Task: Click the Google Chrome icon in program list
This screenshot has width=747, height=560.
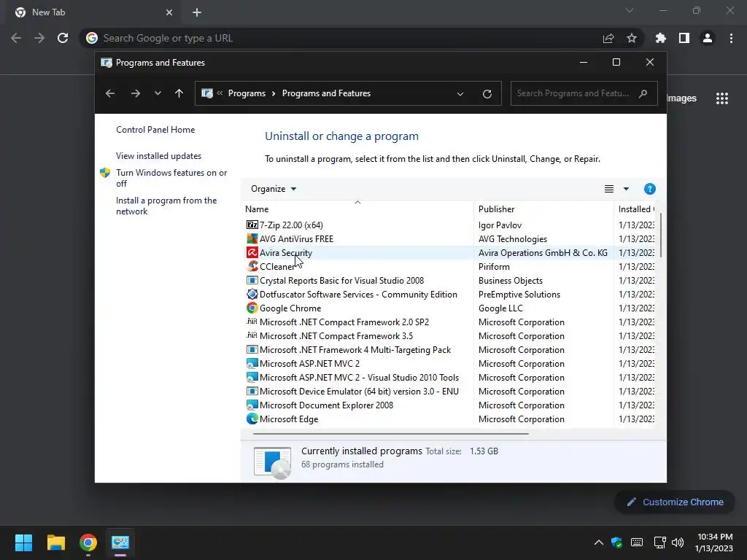Action: [x=252, y=308]
